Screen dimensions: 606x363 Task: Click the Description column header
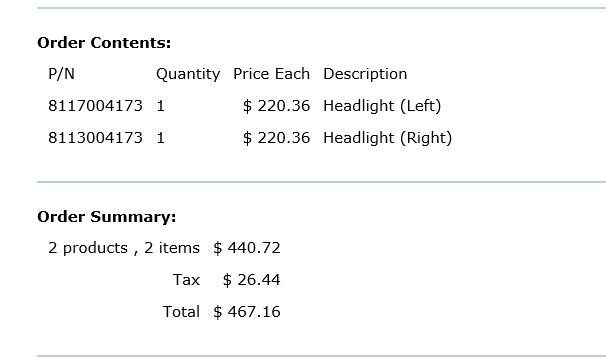click(365, 74)
